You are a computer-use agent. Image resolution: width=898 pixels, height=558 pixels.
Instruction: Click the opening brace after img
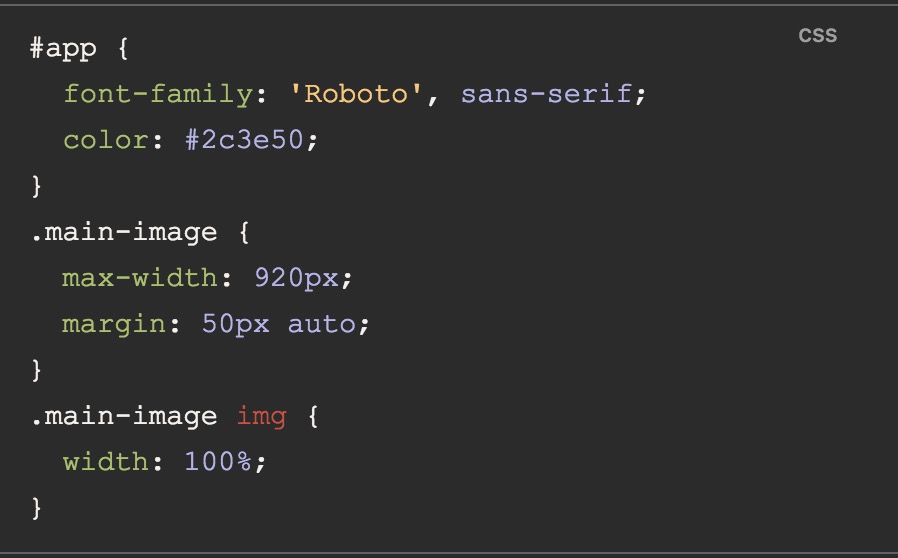click(313, 416)
